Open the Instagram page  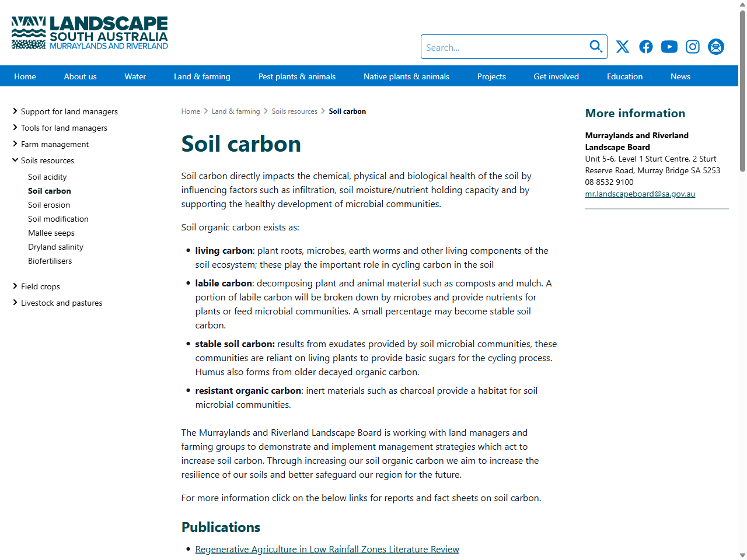pos(692,47)
